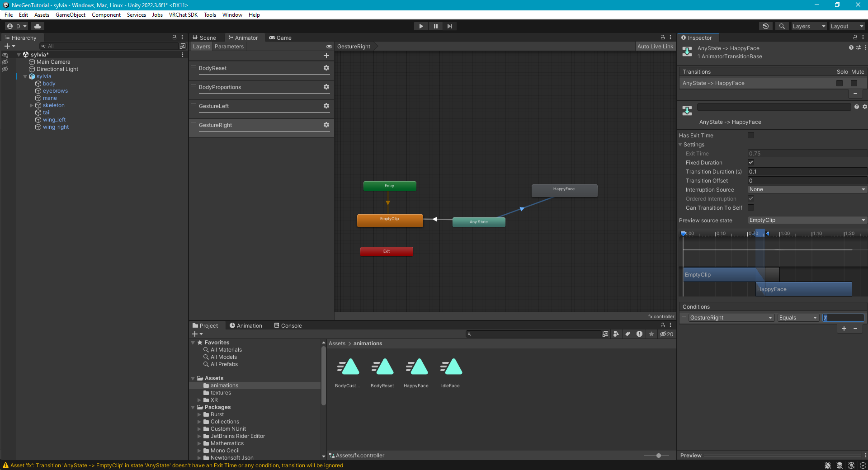The width and height of the screenshot is (868, 470).
Task: Select the BodyCust animation clip asset
Action: click(x=348, y=373)
